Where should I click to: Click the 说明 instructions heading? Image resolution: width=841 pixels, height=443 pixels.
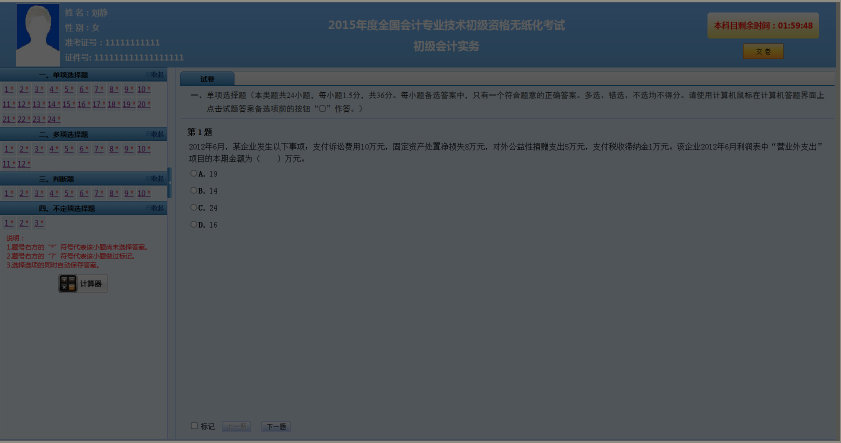click(x=15, y=238)
